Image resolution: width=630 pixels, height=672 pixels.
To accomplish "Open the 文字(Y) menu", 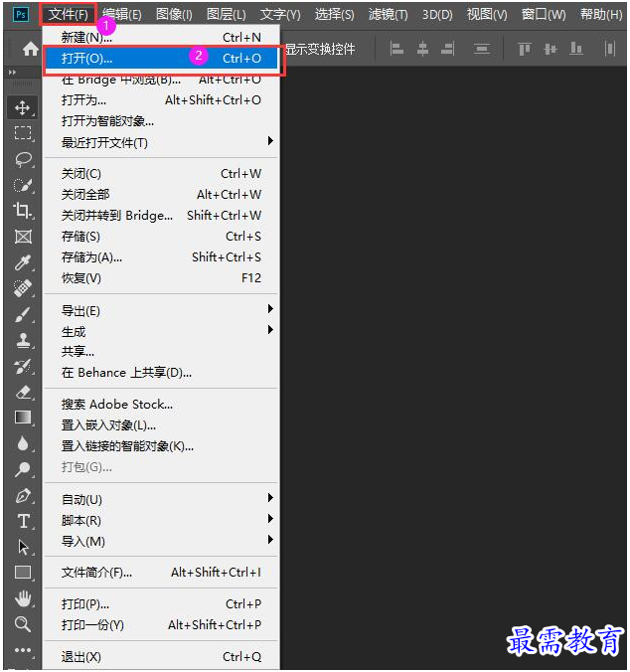I will pos(280,15).
